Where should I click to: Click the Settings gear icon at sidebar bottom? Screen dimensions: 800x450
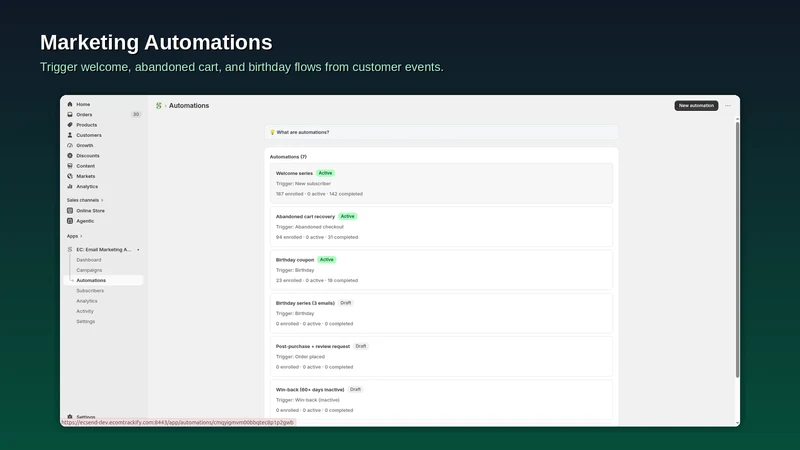click(x=70, y=417)
